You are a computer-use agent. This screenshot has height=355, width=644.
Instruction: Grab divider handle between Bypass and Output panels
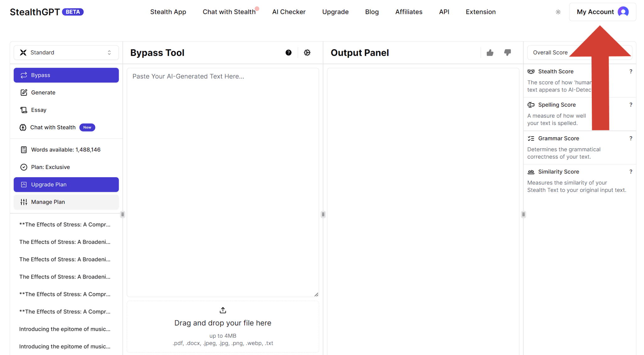(x=323, y=215)
